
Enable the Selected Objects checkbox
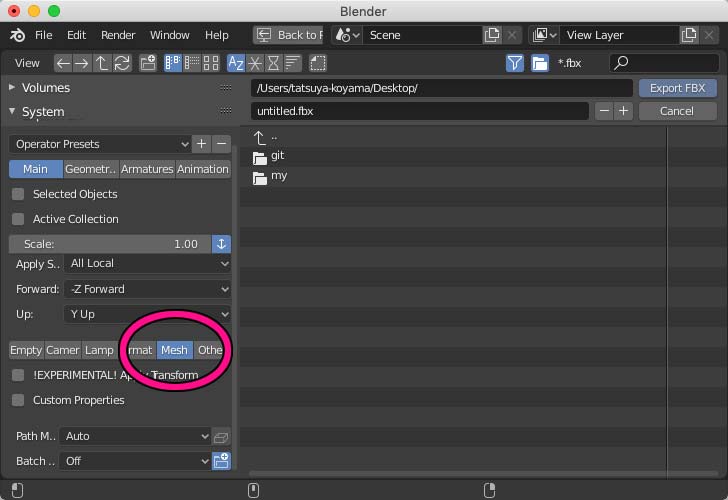(x=18, y=194)
